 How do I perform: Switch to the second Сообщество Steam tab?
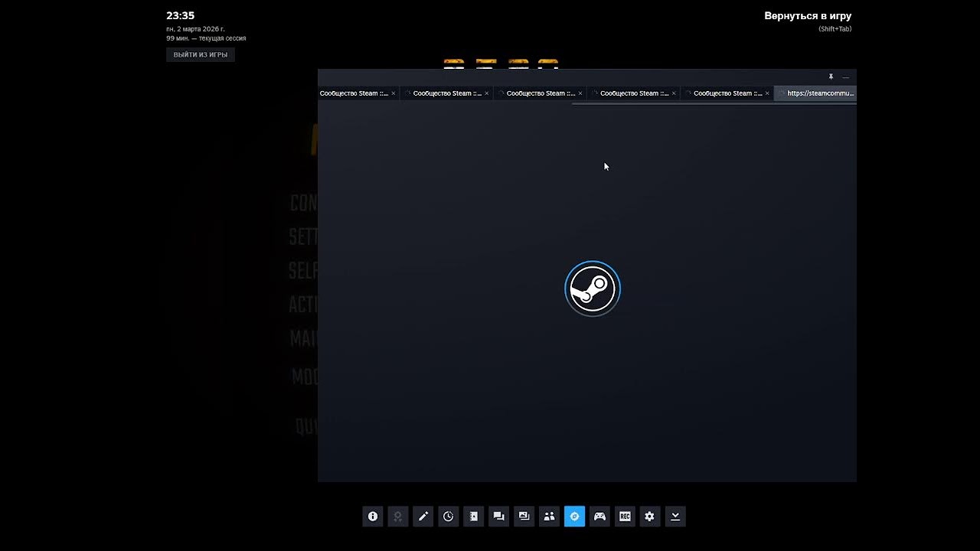(447, 93)
